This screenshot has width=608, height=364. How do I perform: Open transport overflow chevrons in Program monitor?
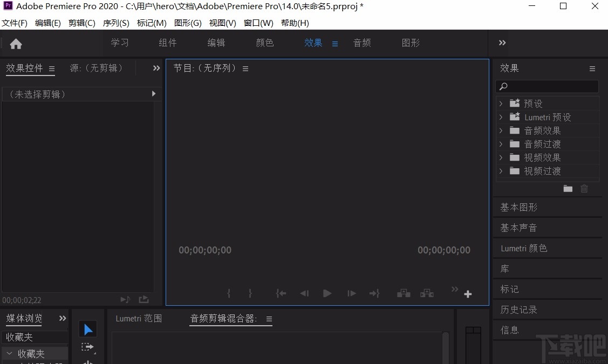tap(455, 289)
